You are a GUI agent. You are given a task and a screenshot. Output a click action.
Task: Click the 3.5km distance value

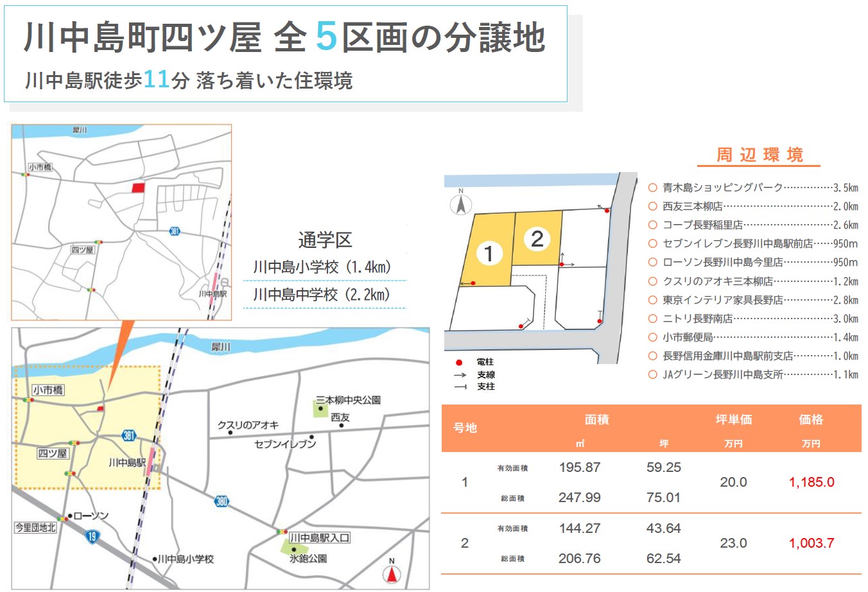846,187
